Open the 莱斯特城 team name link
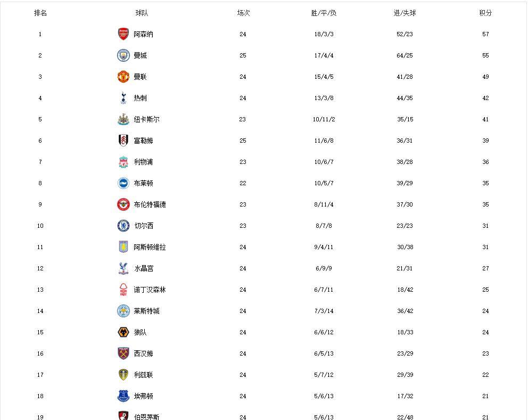Image resolution: width=528 pixels, height=420 pixels. pyautogui.click(x=146, y=311)
